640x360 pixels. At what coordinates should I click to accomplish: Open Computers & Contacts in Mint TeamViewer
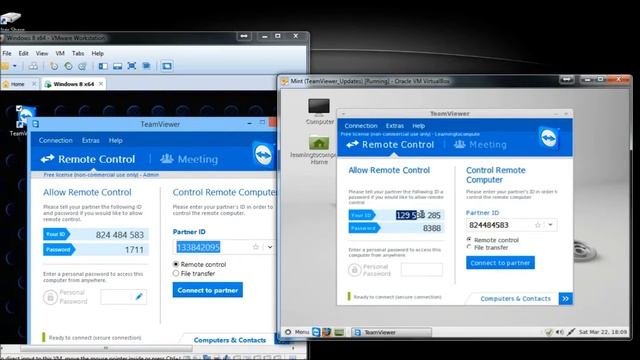coord(516,299)
